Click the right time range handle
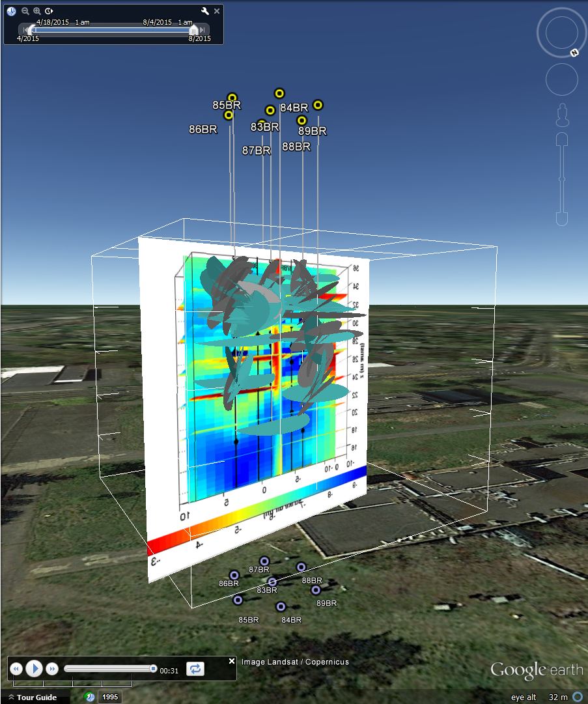588x704 pixels. 193,30
